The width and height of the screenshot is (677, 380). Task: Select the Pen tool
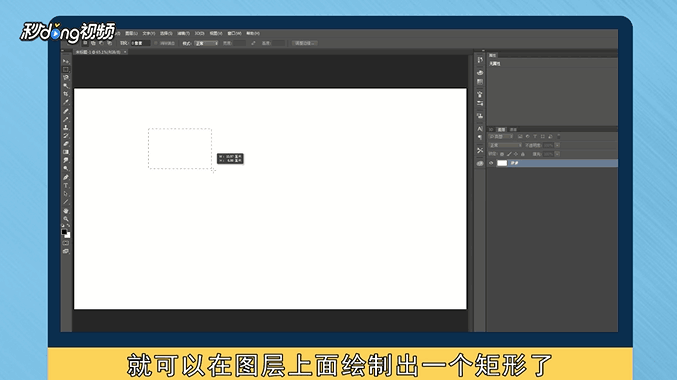[66, 177]
